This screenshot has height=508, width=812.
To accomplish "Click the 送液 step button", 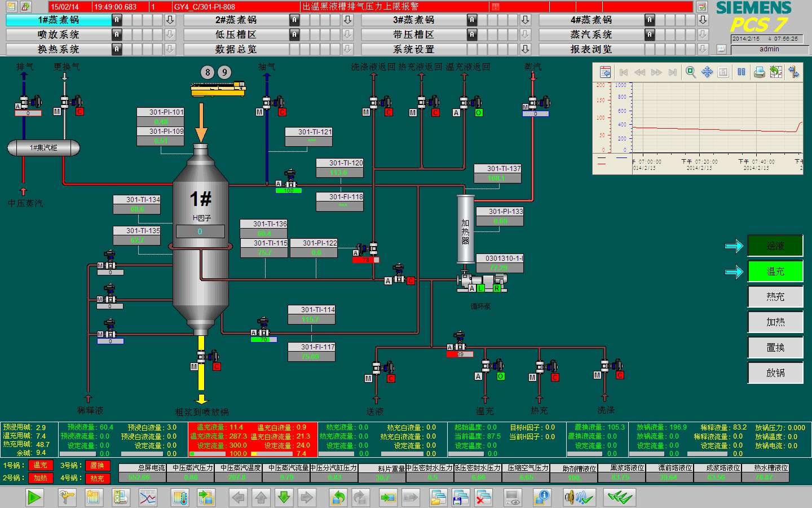I will point(775,246).
